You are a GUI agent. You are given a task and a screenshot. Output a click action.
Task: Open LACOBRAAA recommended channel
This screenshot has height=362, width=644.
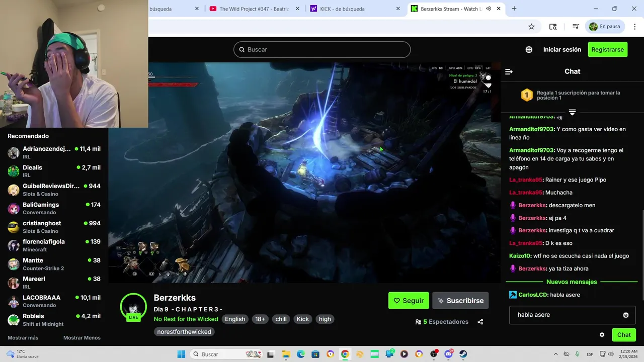pyautogui.click(x=54, y=301)
